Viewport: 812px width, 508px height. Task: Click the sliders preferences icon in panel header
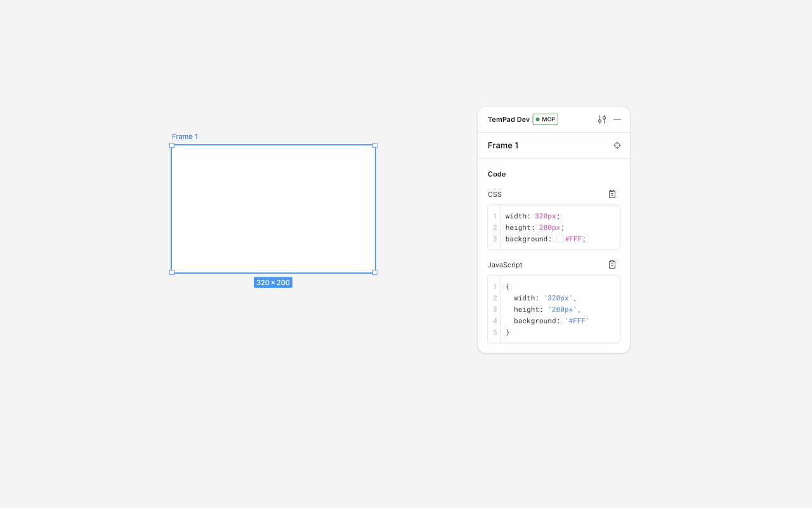pyautogui.click(x=601, y=119)
